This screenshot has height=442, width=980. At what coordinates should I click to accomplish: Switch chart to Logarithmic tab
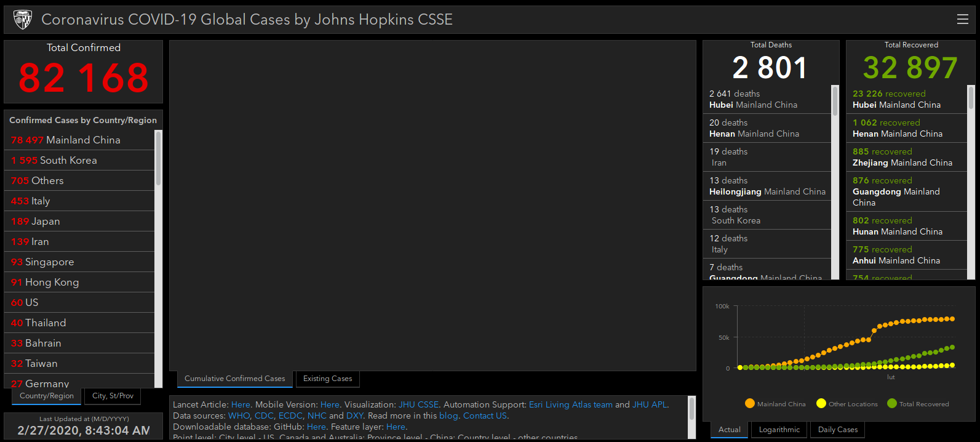coord(779,430)
